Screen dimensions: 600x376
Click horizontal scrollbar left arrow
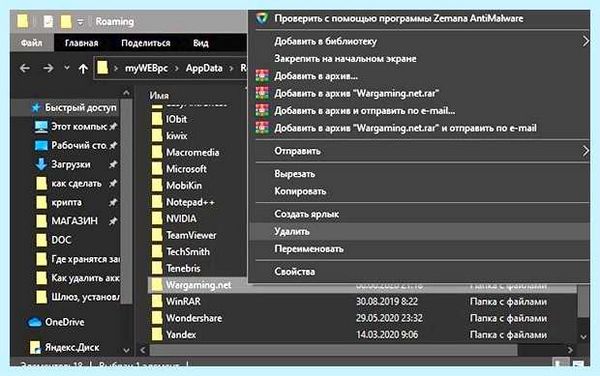[x=143, y=350]
